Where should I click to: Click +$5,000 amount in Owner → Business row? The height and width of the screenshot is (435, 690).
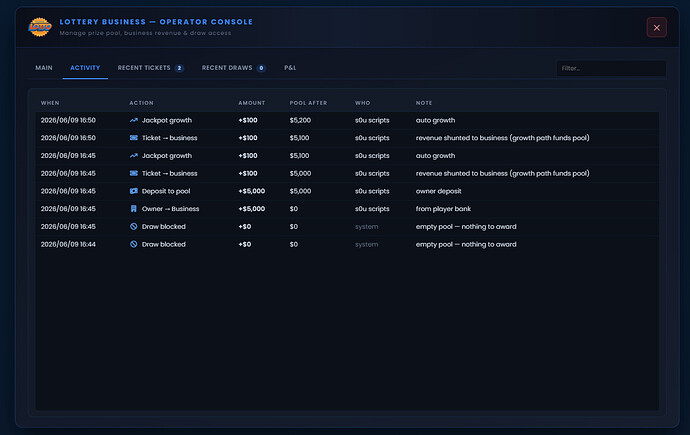tap(252, 208)
